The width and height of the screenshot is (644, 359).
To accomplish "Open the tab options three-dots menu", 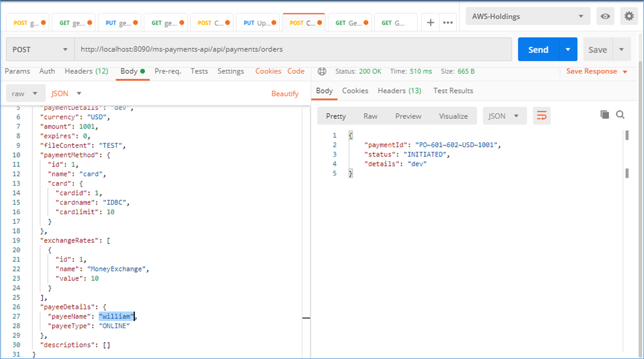I will (448, 23).
